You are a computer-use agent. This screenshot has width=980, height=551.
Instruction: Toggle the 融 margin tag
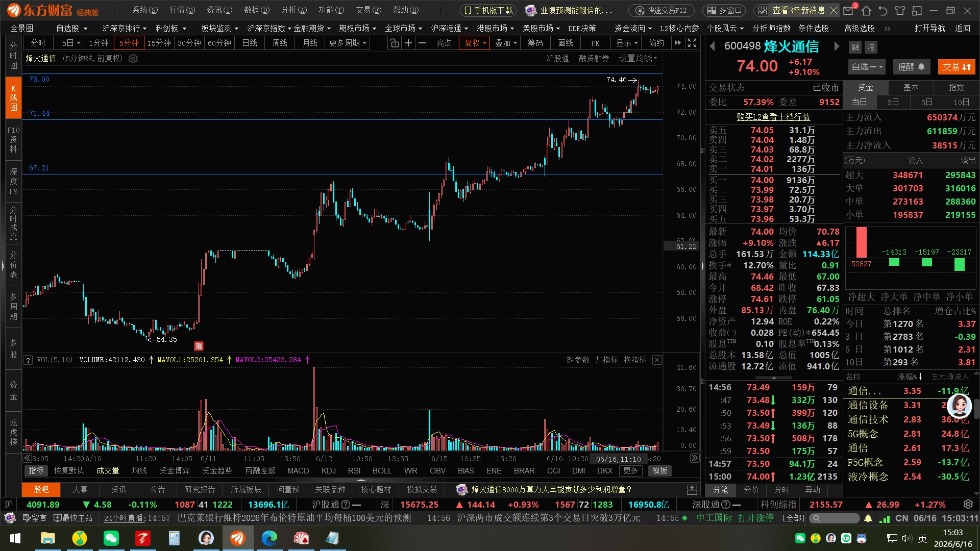click(855, 47)
